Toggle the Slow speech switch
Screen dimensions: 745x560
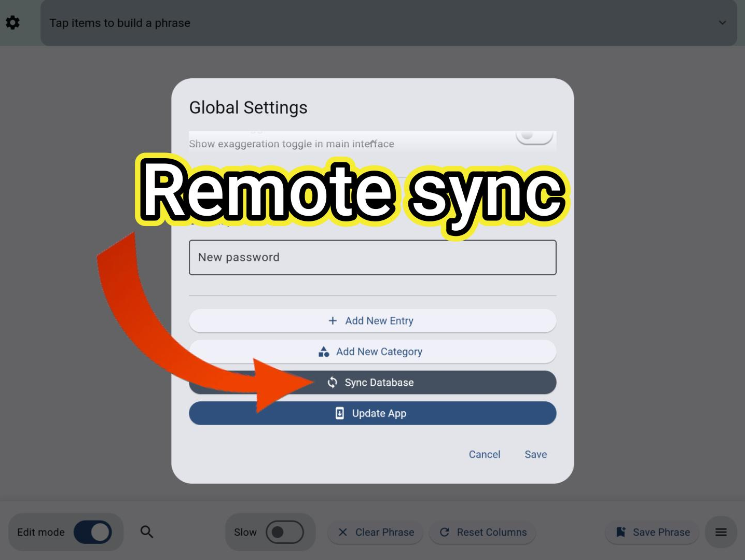pyautogui.click(x=285, y=532)
